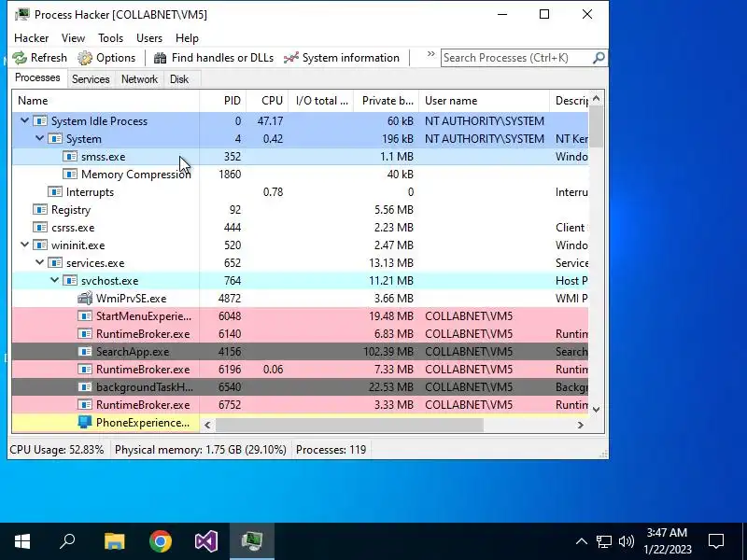This screenshot has width=747, height=560.
Task: Sort by I/O total column header
Action: coord(321,101)
